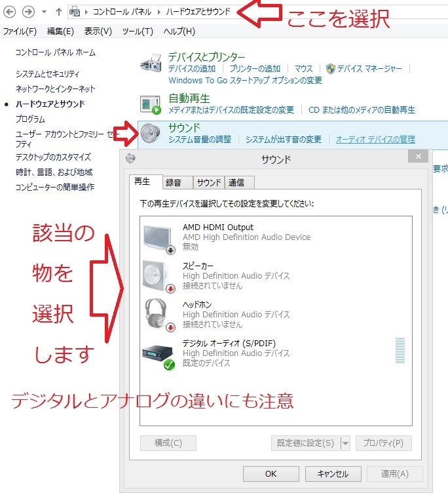Switch to the サウンド tab in dialog
This screenshot has height=497, width=448.
coord(209,182)
